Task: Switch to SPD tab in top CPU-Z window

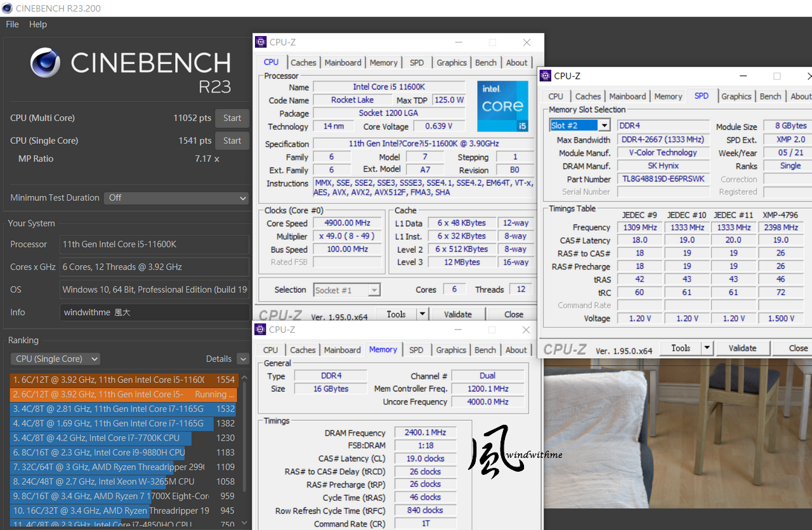Action: point(417,63)
